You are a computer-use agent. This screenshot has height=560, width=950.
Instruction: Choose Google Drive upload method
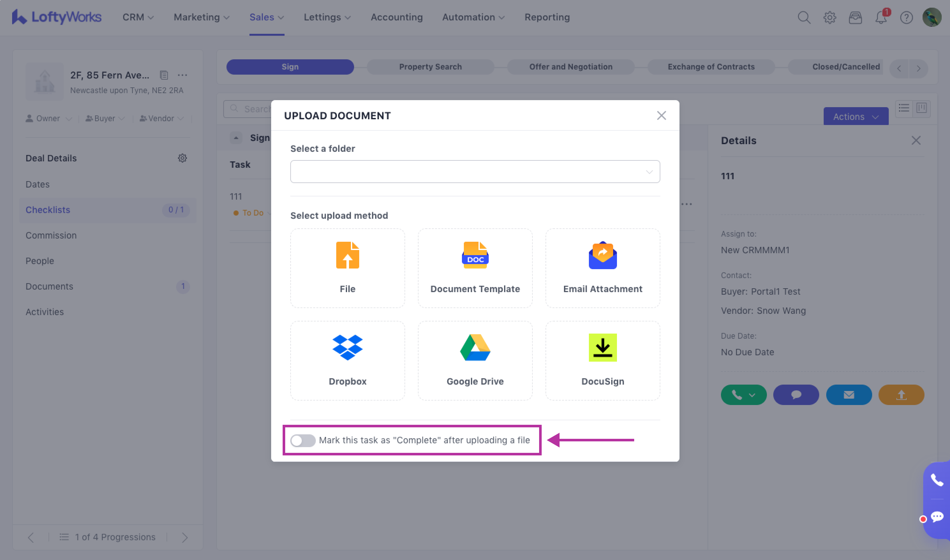click(475, 360)
